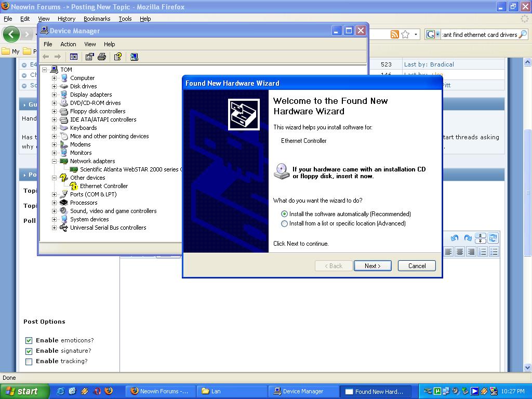Click the Redo icon in the post editor
Image resolution: width=532 pixels, height=399 pixels.
(x=468, y=237)
